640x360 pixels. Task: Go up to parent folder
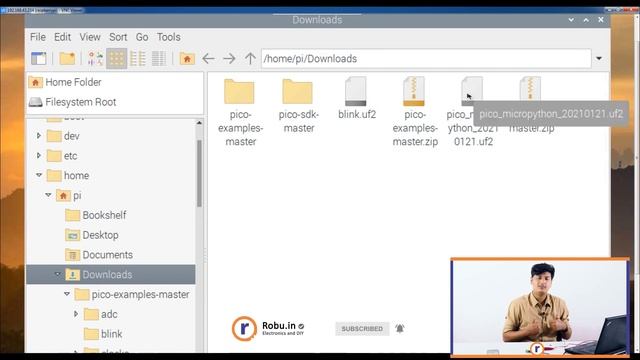coord(250,58)
